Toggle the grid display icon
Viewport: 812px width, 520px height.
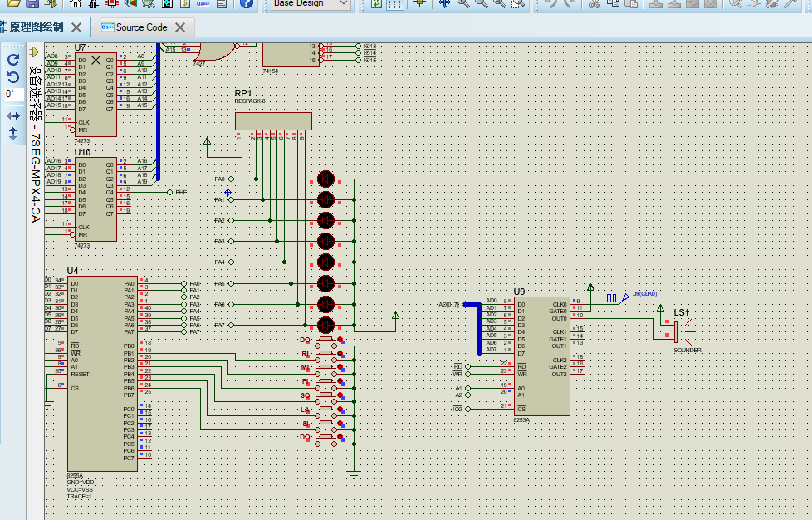[394, 3]
